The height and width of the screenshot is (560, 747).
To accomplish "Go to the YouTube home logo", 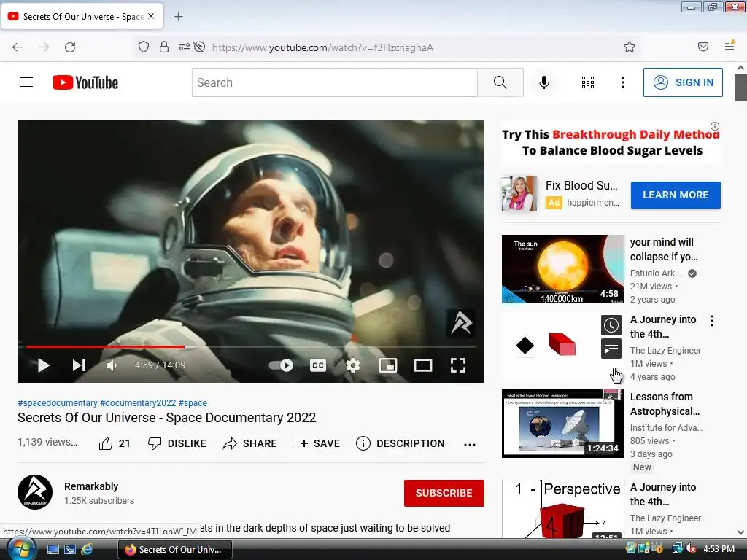I will 85,82.
